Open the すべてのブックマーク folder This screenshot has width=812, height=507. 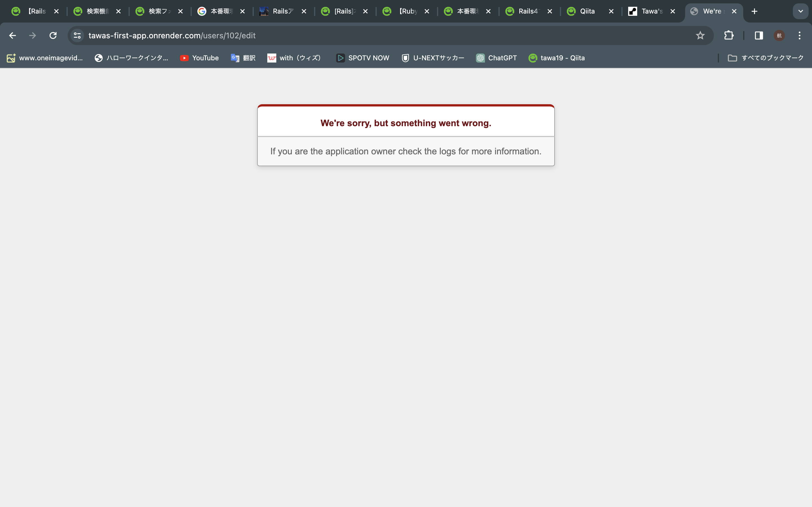(766, 58)
